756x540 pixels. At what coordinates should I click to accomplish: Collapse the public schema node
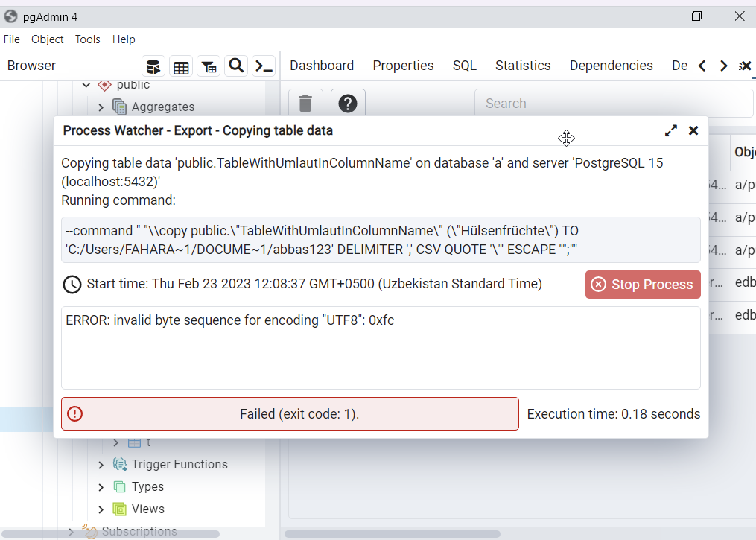tap(85, 85)
